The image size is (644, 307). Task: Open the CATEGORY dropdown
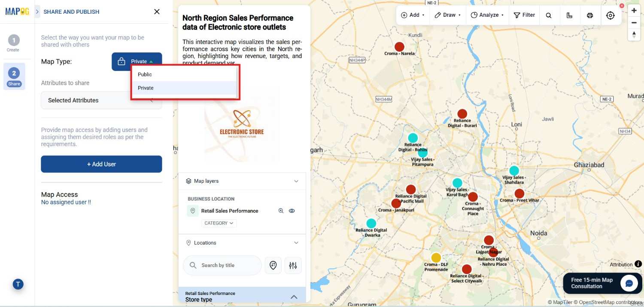219,223
